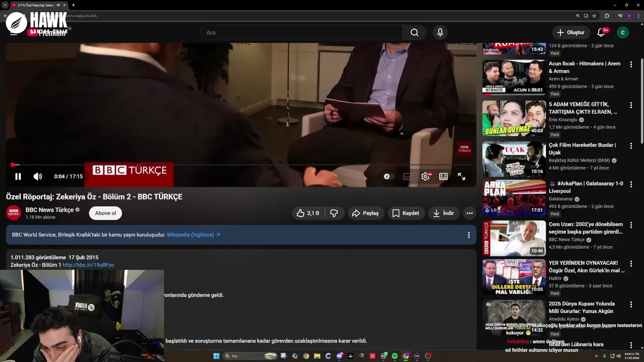644x362 pixels.
Task: Enter fullscreen mode in the player
Action: [x=461, y=176]
